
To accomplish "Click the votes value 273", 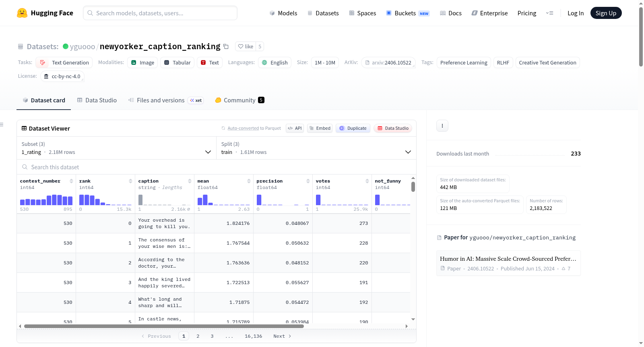I will [363, 223].
